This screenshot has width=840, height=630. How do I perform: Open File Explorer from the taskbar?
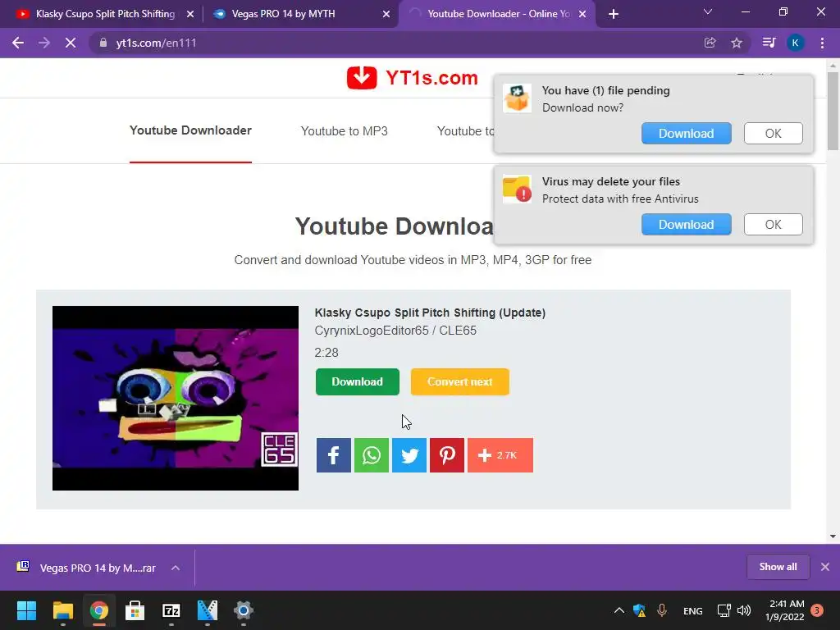point(62,610)
